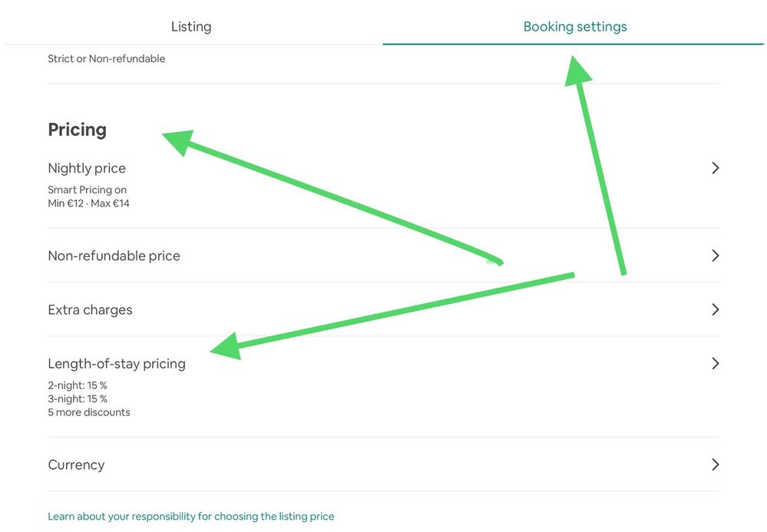767x532 pixels.
Task: Switch to the Booking settings tab
Action: click(575, 27)
